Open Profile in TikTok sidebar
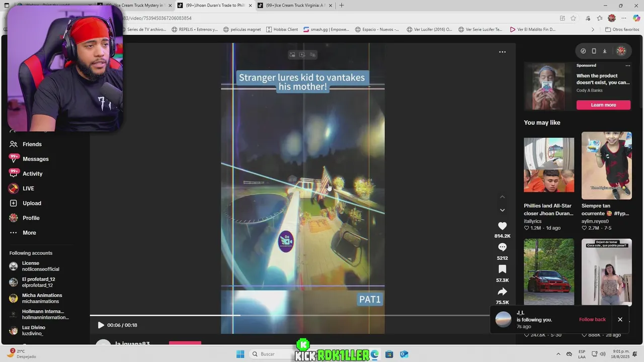Image resolution: width=644 pixels, height=362 pixels. point(31,218)
